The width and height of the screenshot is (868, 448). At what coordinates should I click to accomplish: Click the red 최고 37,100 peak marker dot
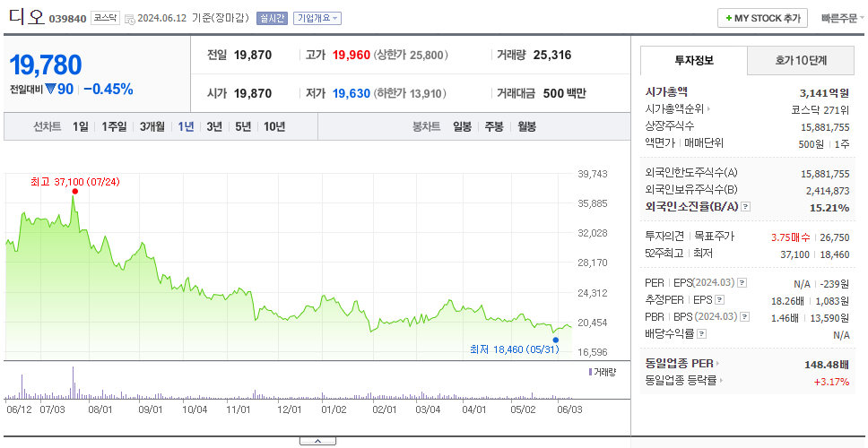(74, 192)
